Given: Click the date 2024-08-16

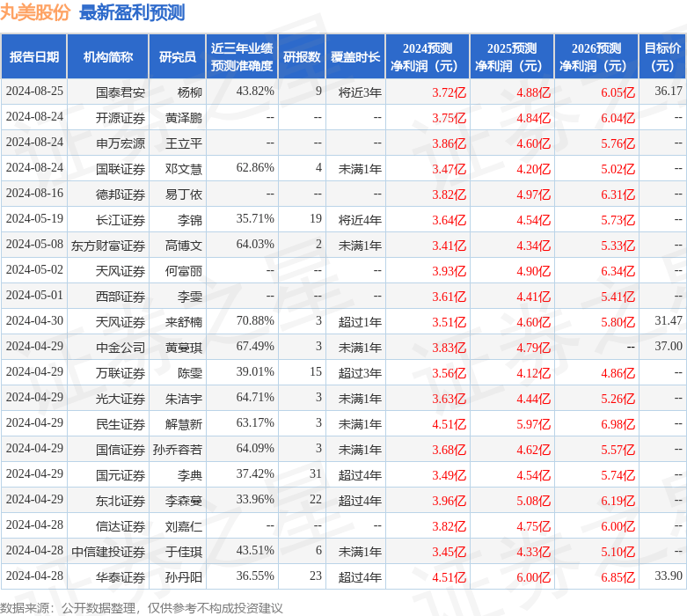Looking at the screenshot, I should click(x=34, y=193).
